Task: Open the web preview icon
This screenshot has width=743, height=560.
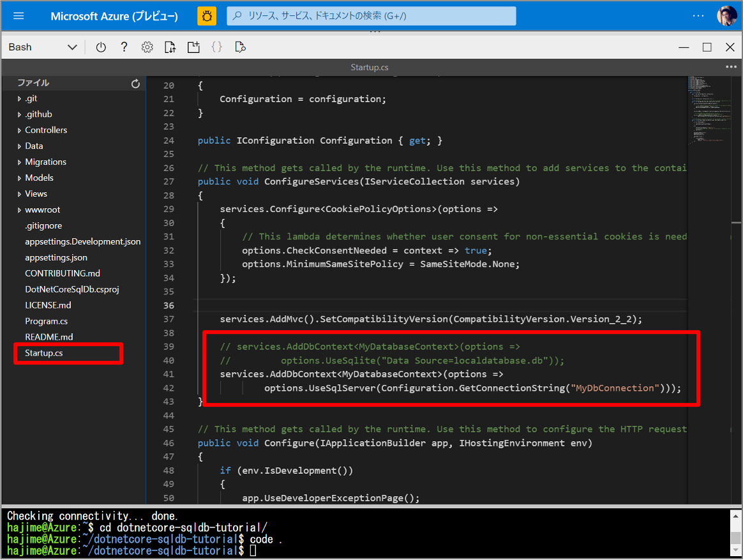Action: (x=240, y=47)
